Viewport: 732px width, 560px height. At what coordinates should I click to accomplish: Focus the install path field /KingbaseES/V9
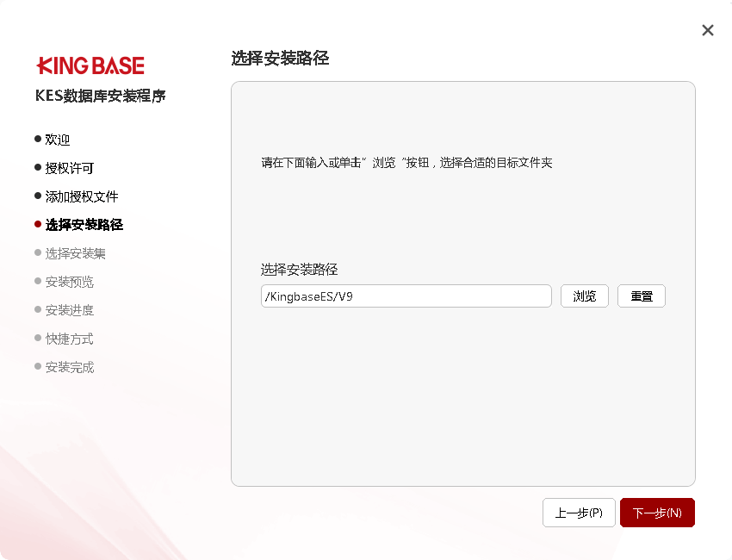point(406,296)
